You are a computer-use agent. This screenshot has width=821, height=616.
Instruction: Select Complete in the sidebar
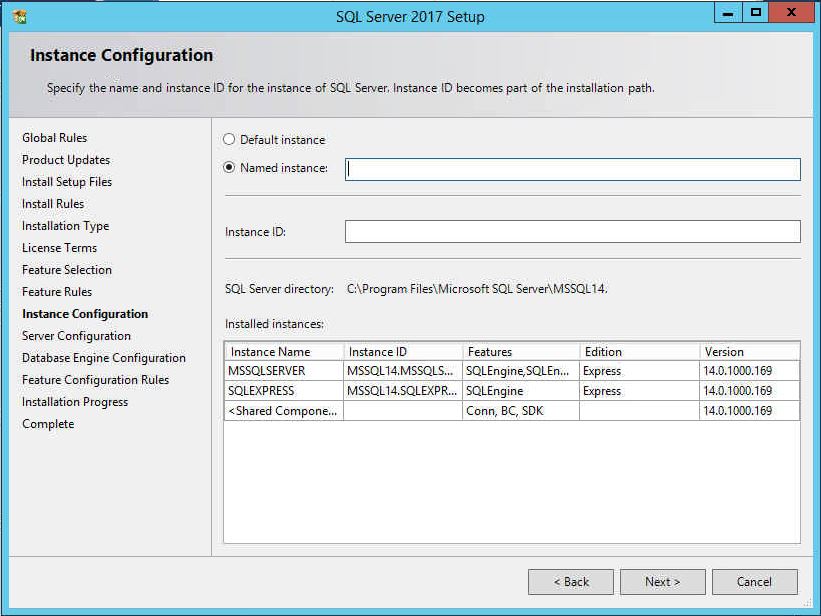click(48, 424)
